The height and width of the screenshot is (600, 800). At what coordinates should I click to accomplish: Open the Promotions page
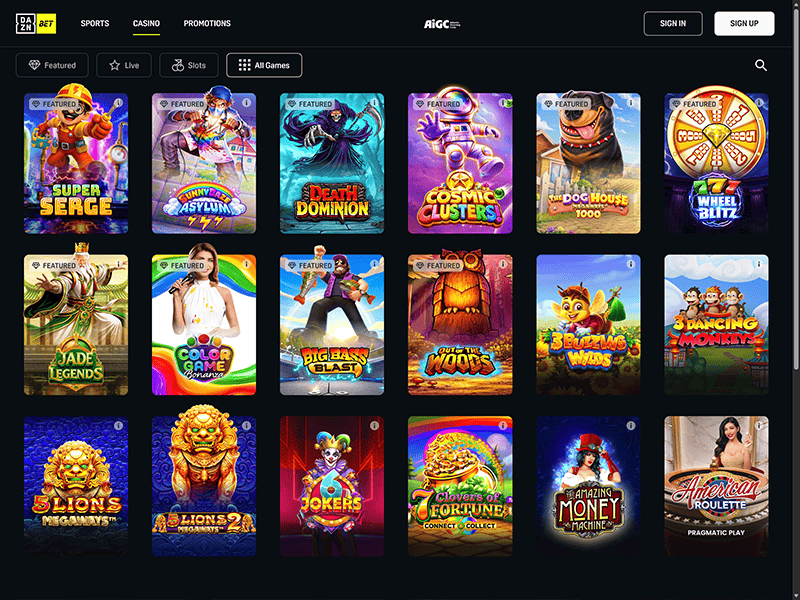click(x=207, y=23)
